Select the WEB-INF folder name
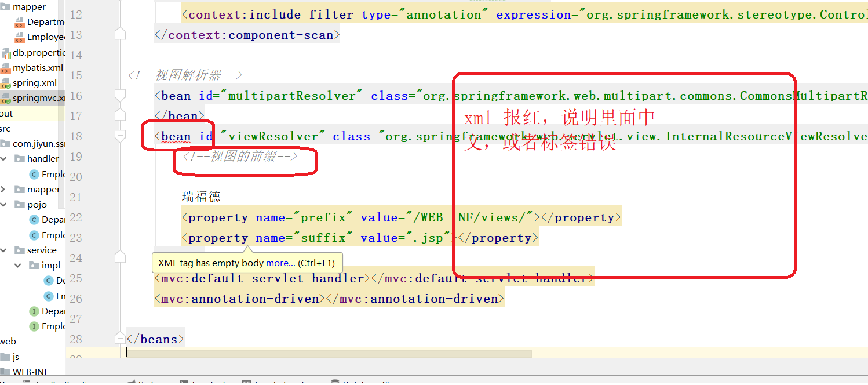 pyautogui.click(x=31, y=372)
